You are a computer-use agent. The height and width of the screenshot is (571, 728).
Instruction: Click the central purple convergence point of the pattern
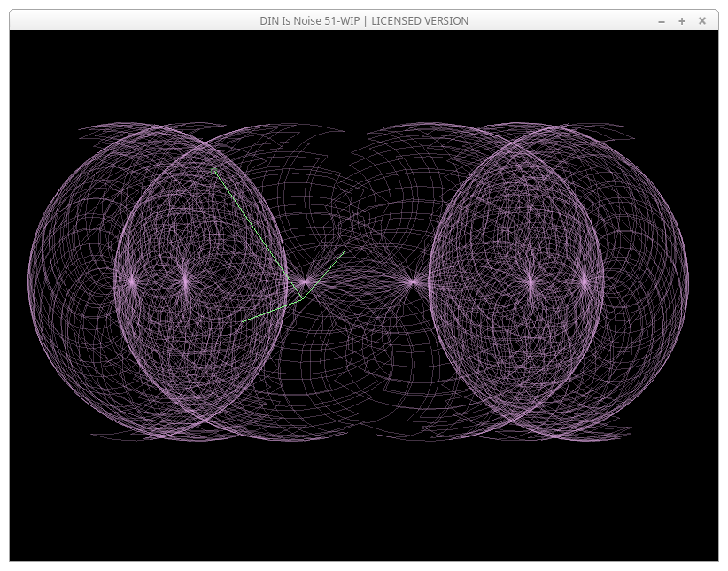(412, 282)
